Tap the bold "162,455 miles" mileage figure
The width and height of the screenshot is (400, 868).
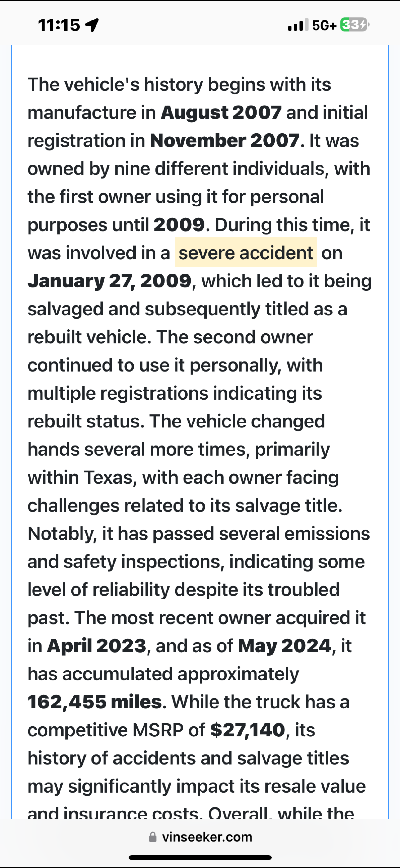coord(95,702)
